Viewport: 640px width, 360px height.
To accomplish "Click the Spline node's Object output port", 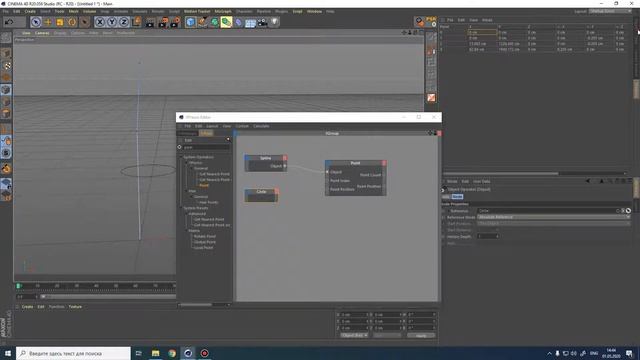I will click(x=284, y=166).
